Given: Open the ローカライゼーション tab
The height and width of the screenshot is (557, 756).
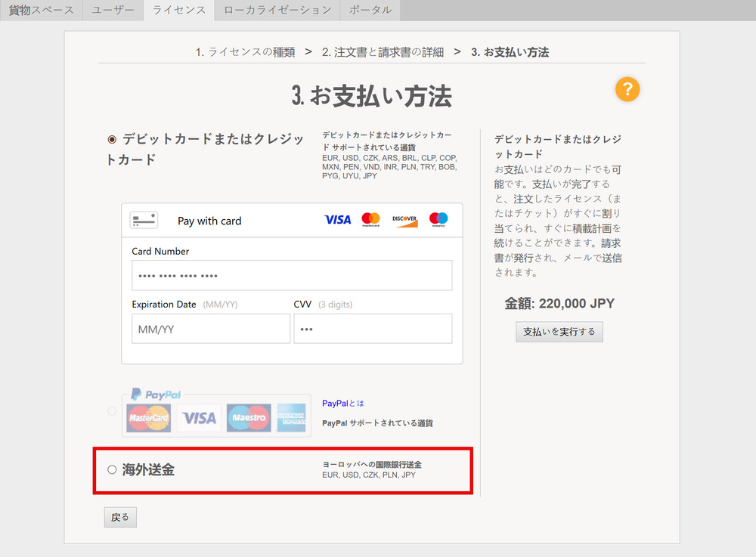Looking at the screenshot, I should (277, 10).
